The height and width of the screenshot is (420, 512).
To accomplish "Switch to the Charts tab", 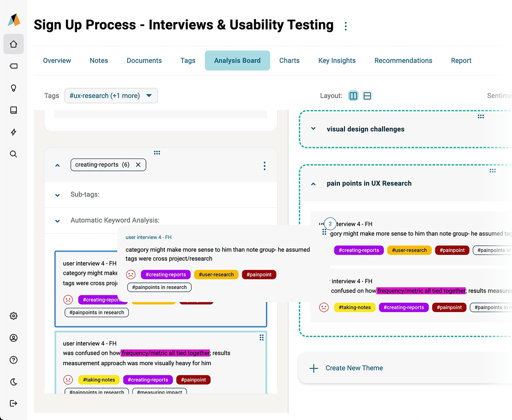I will click(289, 61).
